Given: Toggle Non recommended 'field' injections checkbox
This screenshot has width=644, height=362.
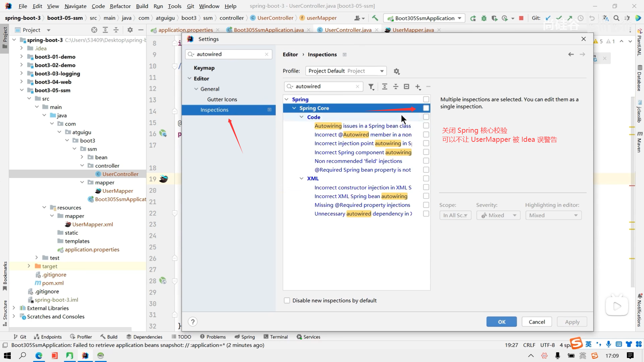Looking at the screenshot, I should pos(426,161).
